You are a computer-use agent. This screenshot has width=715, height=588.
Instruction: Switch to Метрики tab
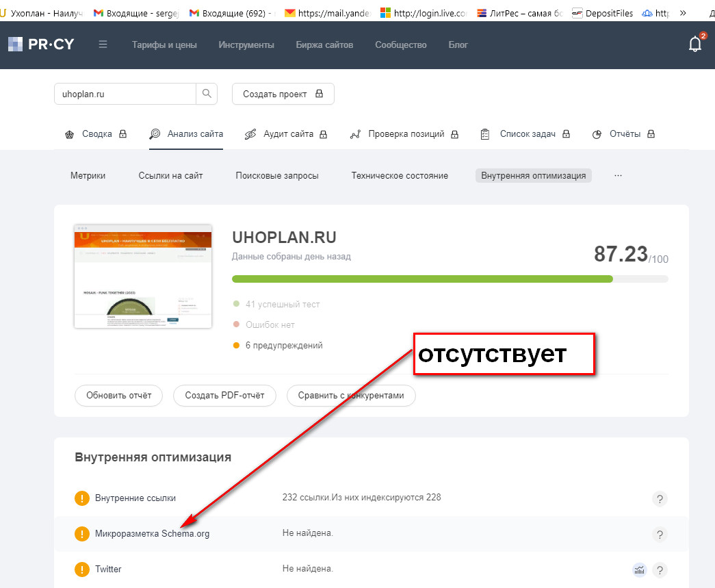coord(88,176)
